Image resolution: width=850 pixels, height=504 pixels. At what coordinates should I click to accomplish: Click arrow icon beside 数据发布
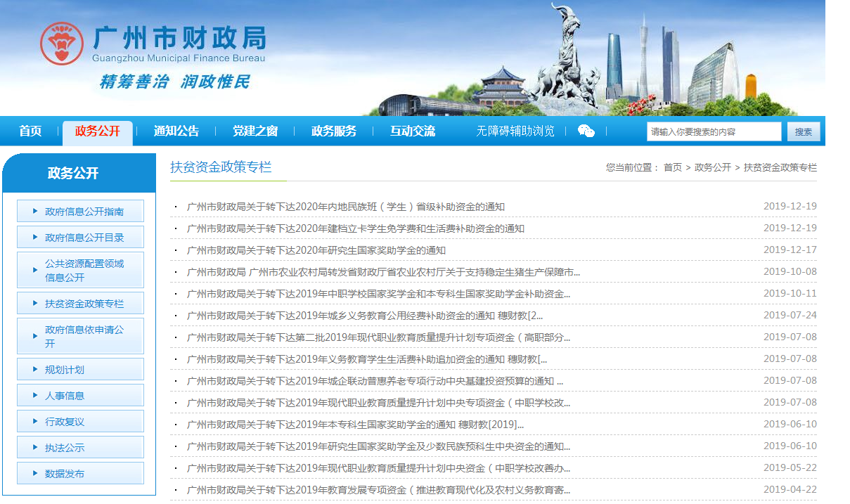click(x=36, y=473)
